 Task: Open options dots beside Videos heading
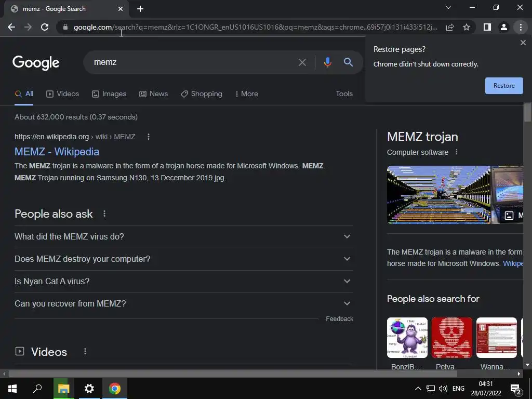[85, 352]
